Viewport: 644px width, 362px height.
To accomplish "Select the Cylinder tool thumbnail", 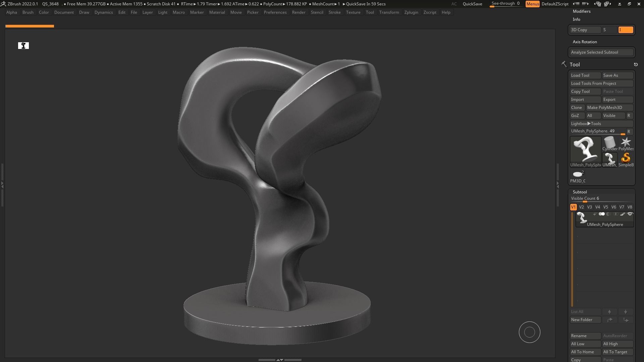I will (x=609, y=144).
